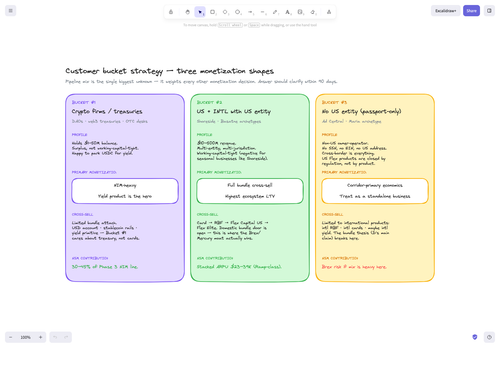500x375 pixels.
Task: Select the Rectangle shape tool
Action: click(213, 12)
